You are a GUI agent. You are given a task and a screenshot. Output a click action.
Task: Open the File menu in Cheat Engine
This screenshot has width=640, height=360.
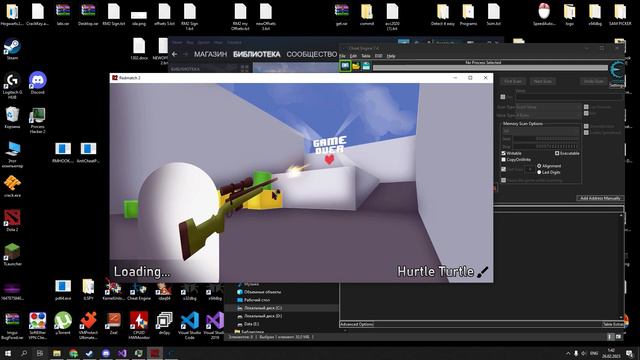(x=343, y=56)
